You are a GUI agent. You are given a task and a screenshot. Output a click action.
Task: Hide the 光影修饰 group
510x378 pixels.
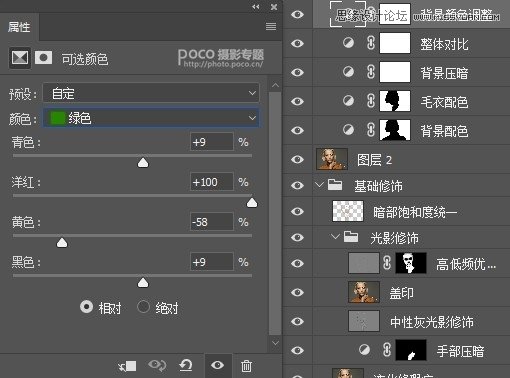297,237
